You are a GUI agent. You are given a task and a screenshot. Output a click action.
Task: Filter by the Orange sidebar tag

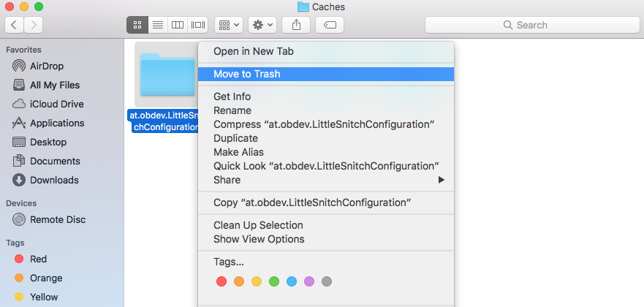(38, 278)
